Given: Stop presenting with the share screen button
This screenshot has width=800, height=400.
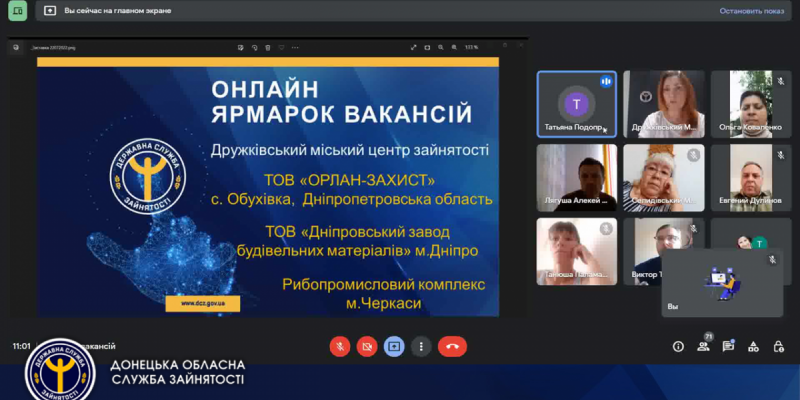Looking at the screenshot, I should [394, 346].
